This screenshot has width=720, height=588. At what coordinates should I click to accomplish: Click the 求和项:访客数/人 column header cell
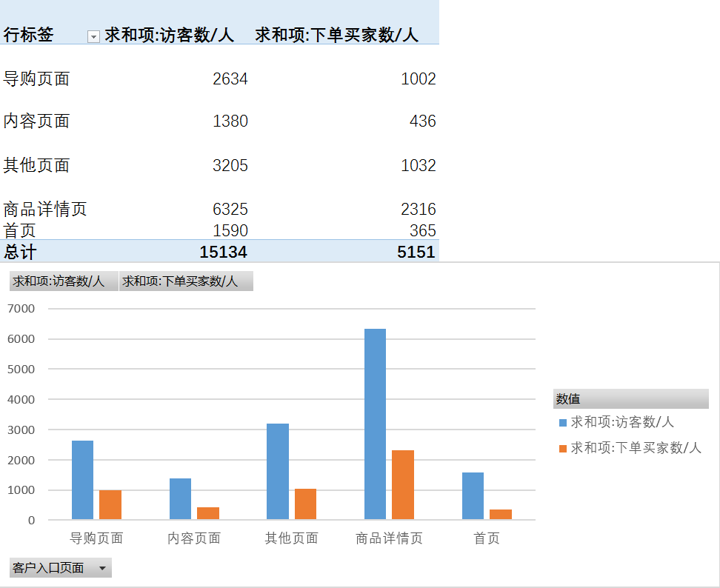pos(170,35)
